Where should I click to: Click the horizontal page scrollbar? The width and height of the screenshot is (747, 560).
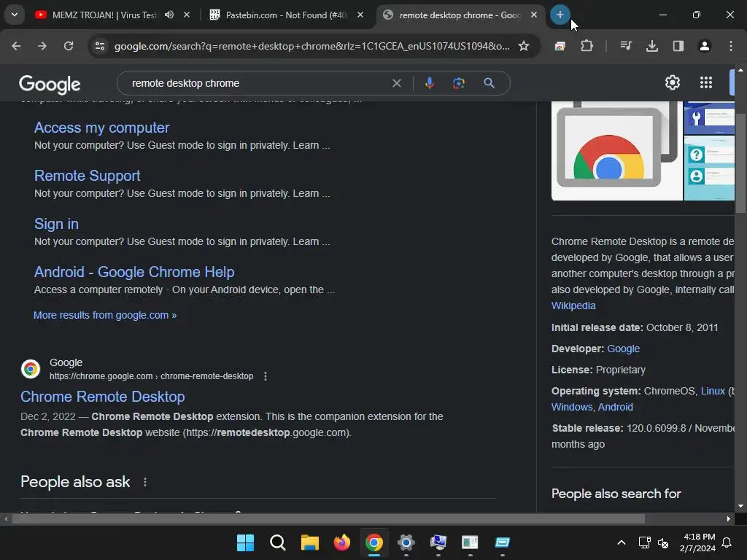click(x=328, y=518)
